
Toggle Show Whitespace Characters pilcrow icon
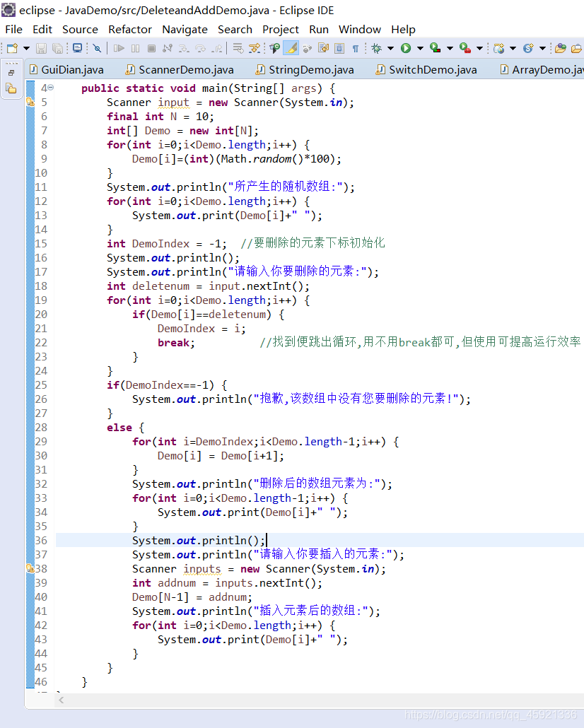tap(356, 48)
